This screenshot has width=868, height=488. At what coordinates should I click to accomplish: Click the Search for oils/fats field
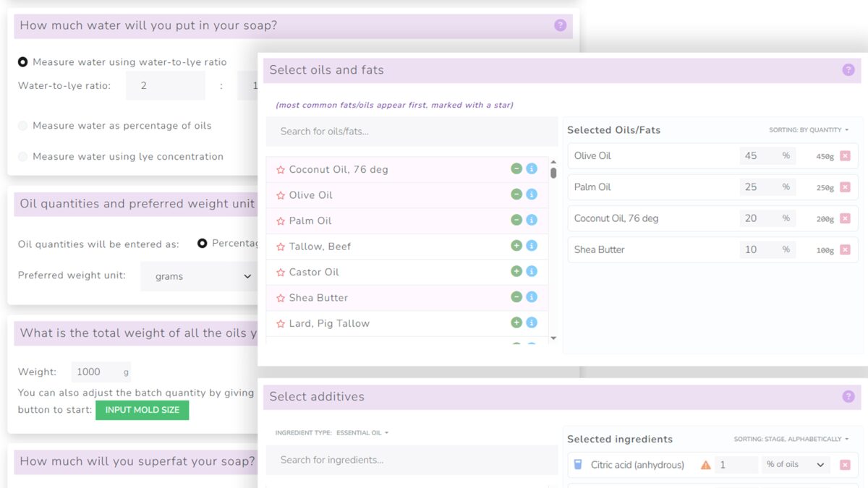click(411, 132)
